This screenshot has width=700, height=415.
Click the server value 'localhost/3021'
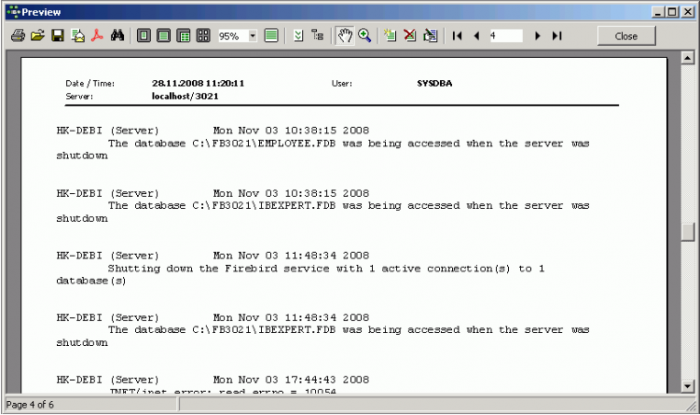point(185,96)
